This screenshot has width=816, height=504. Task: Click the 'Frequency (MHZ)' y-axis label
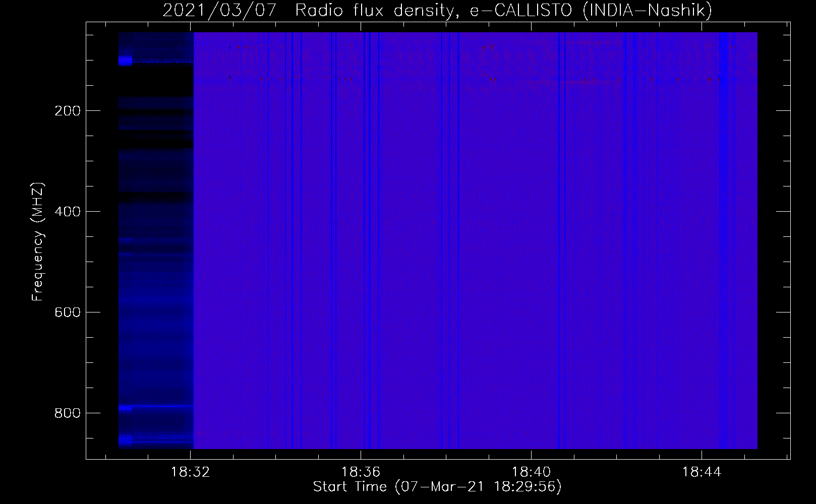pos(38,242)
